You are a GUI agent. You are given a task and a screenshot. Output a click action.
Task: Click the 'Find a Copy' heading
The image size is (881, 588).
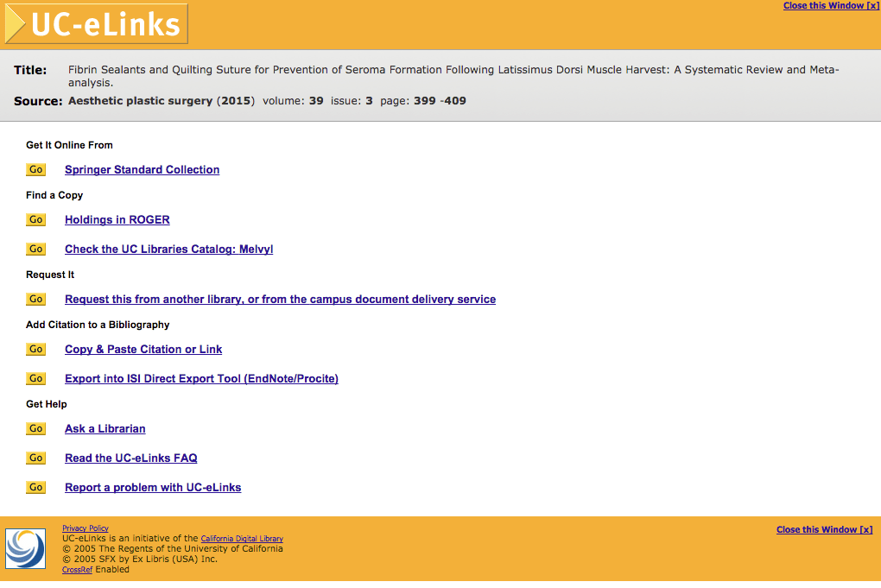click(54, 195)
